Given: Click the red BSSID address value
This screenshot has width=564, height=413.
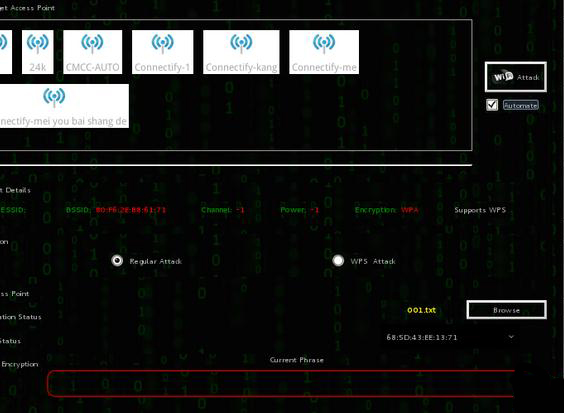Looking at the screenshot, I should point(131,210).
